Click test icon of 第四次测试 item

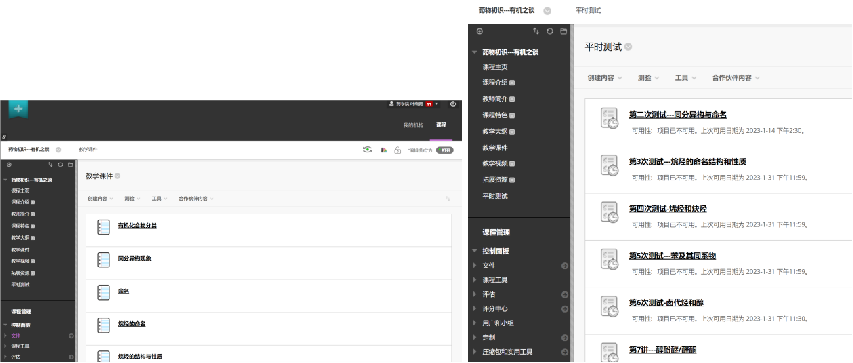click(x=609, y=212)
